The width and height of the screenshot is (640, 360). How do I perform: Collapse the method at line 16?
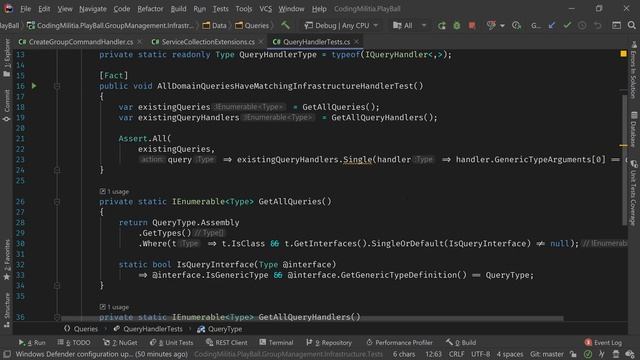(57, 86)
